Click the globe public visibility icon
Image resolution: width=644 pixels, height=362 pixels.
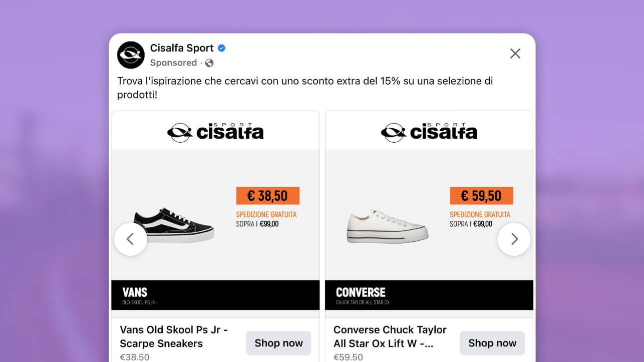click(x=209, y=63)
